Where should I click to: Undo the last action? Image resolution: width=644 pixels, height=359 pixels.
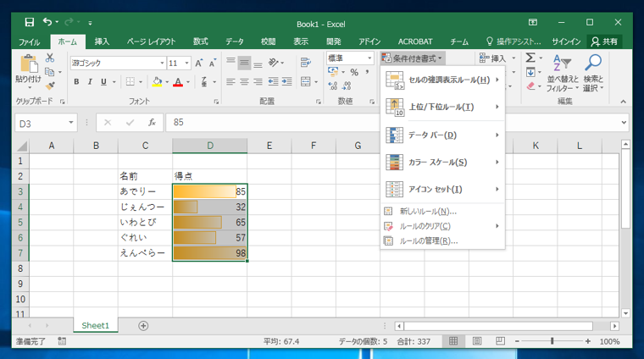click(x=47, y=22)
